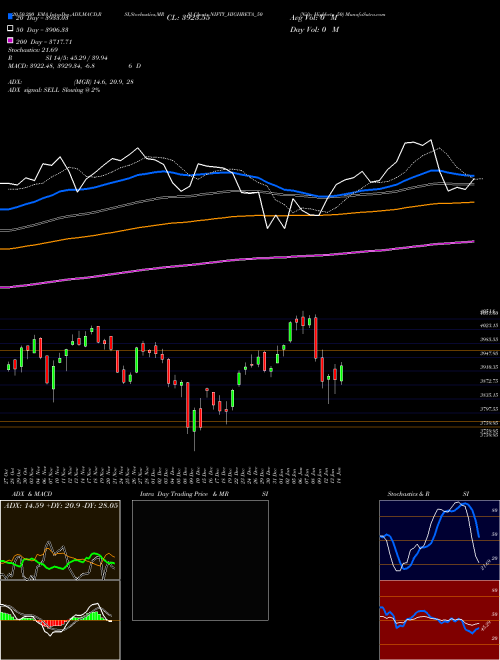
Task: Click the RSI 14/3 values line
Action: [x=58, y=58]
